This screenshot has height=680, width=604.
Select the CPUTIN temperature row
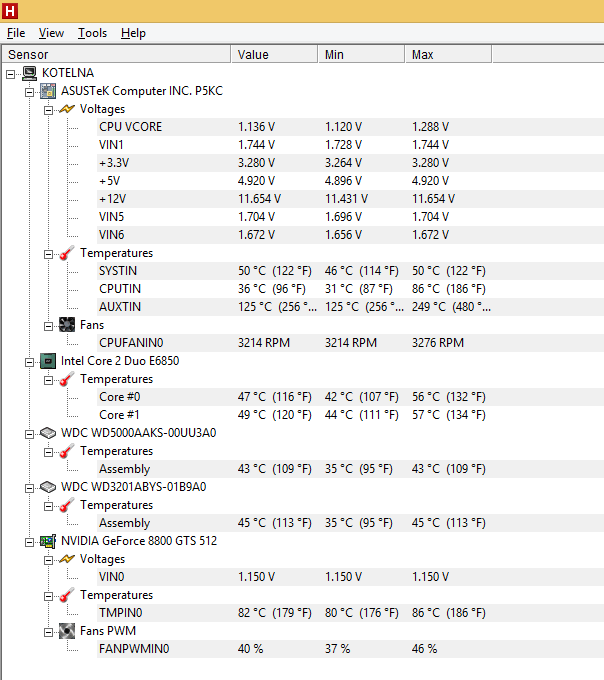click(x=350, y=289)
